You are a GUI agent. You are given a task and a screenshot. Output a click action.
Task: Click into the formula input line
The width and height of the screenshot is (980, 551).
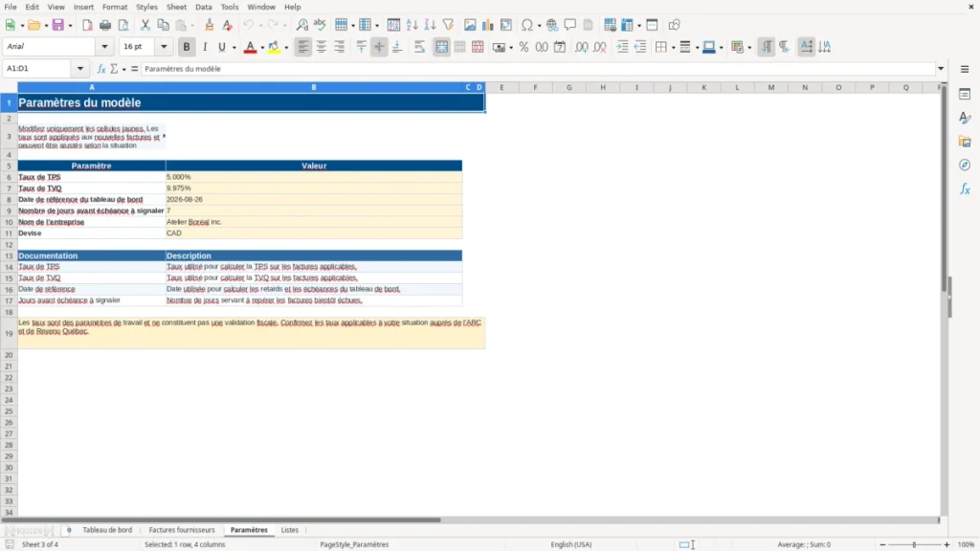(x=538, y=69)
